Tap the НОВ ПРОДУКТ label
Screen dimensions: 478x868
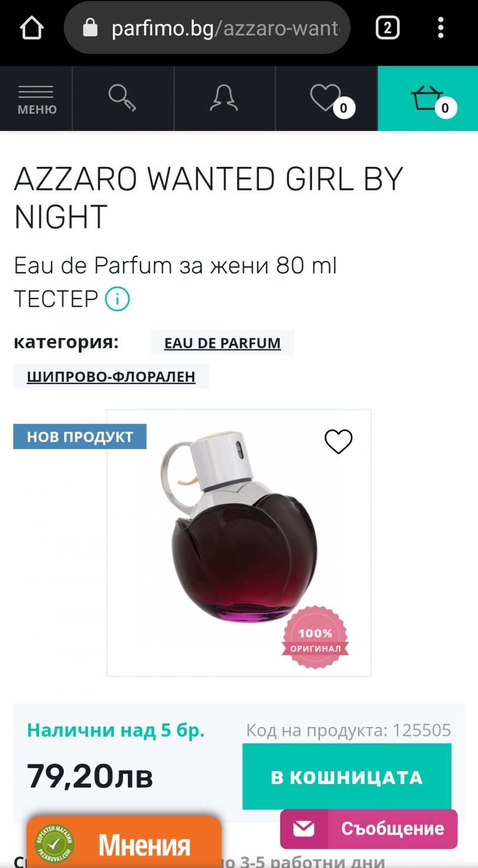(x=80, y=436)
